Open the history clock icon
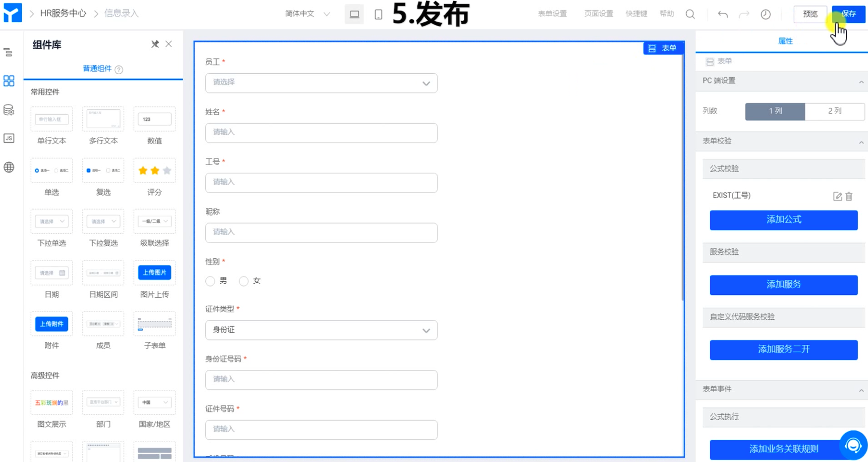The image size is (868, 462). tap(766, 14)
